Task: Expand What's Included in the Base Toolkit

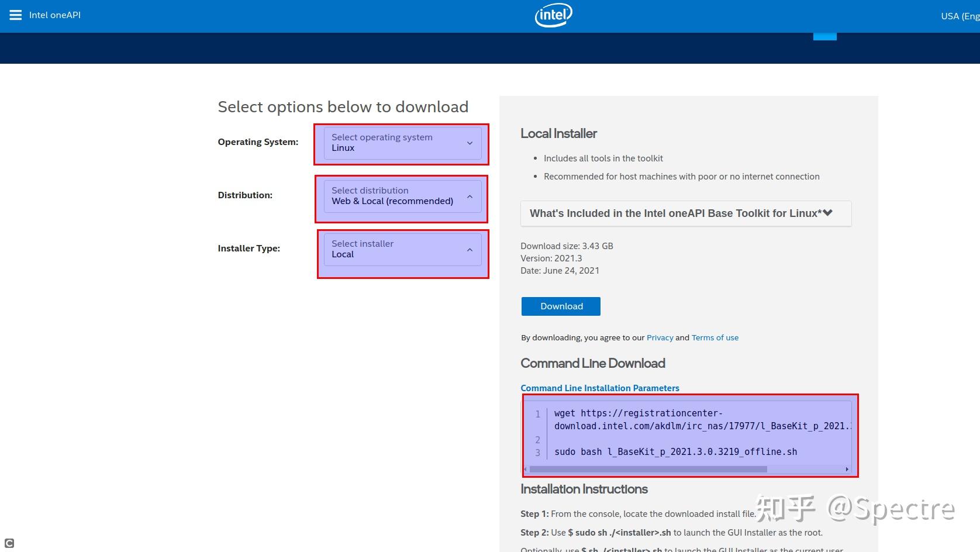Action: (x=685, y=213)
